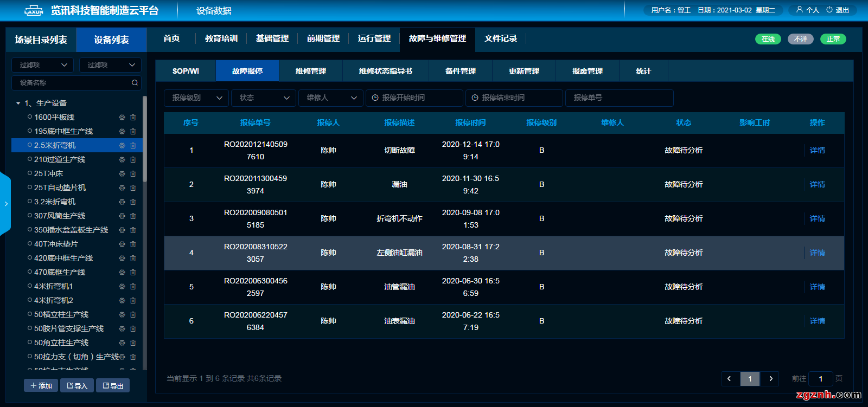
Task: Go to 首页 menu
Action: click(x=171, y=38)
